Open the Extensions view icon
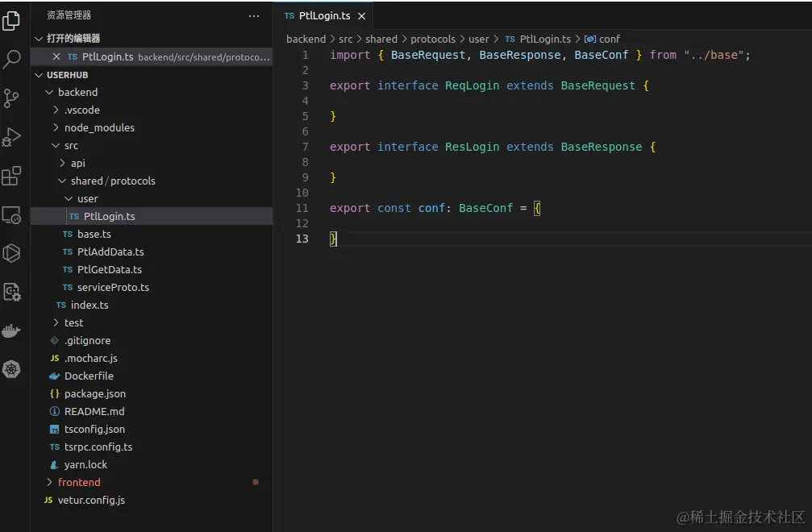 point(11,176)
